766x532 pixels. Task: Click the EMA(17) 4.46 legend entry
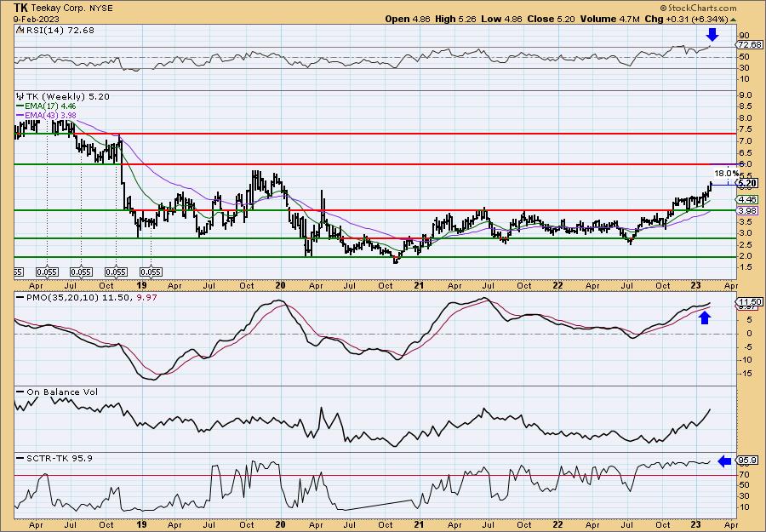(x=47, y=106)
